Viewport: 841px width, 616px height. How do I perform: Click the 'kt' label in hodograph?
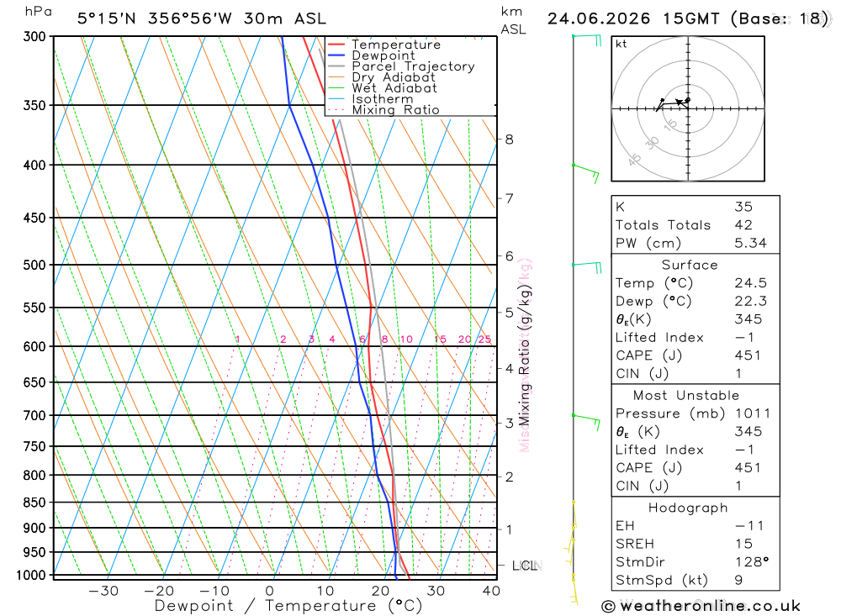pos(621,44)
